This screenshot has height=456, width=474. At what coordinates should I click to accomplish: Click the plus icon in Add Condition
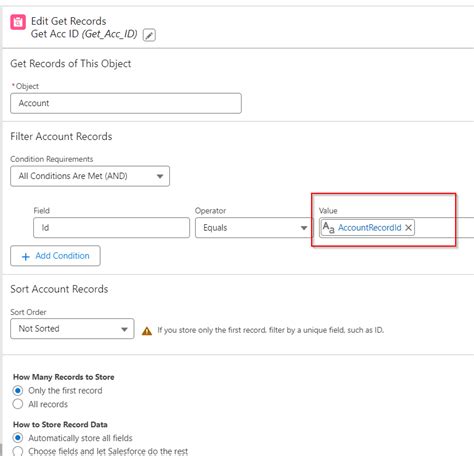point(26,256)
